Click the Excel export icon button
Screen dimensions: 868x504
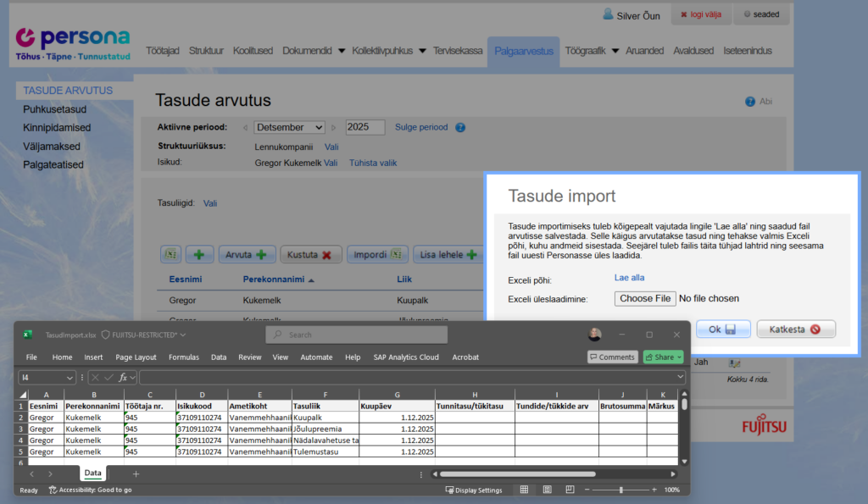tap(172, 254)
